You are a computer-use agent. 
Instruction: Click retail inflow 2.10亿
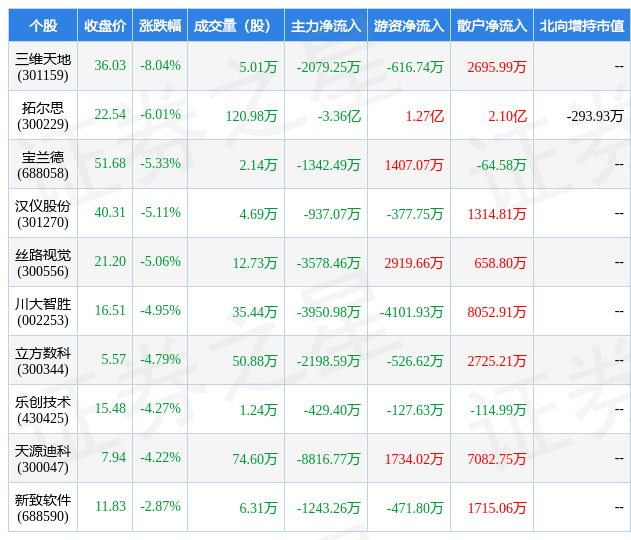507,116
